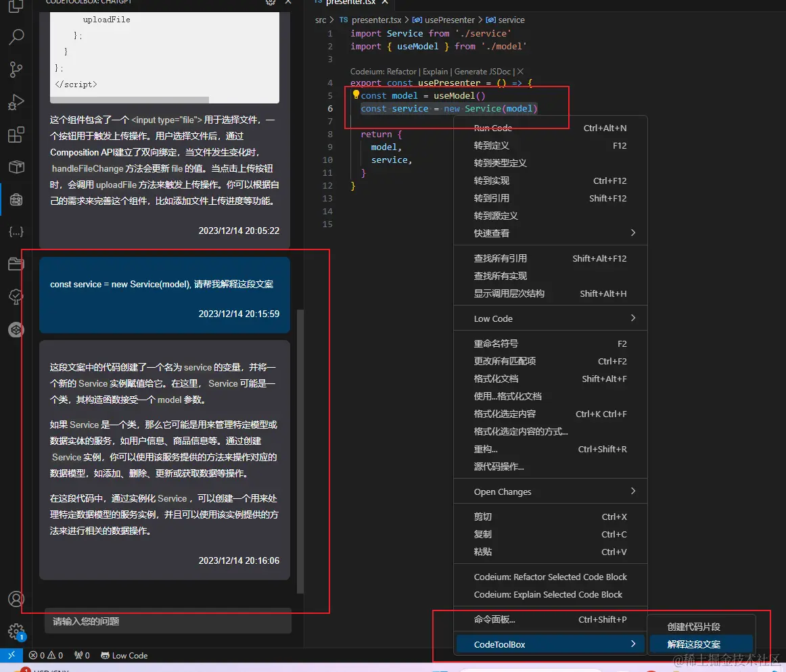786x672 pixels.
Task: Close the presenter.tsx editor tab
Action: [384, 2]
